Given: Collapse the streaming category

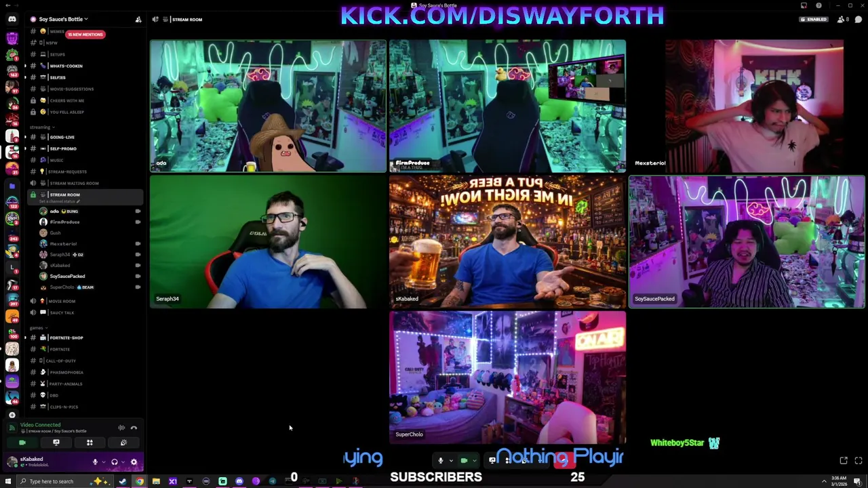Looking at the screenshot, I should pos(42,127).
